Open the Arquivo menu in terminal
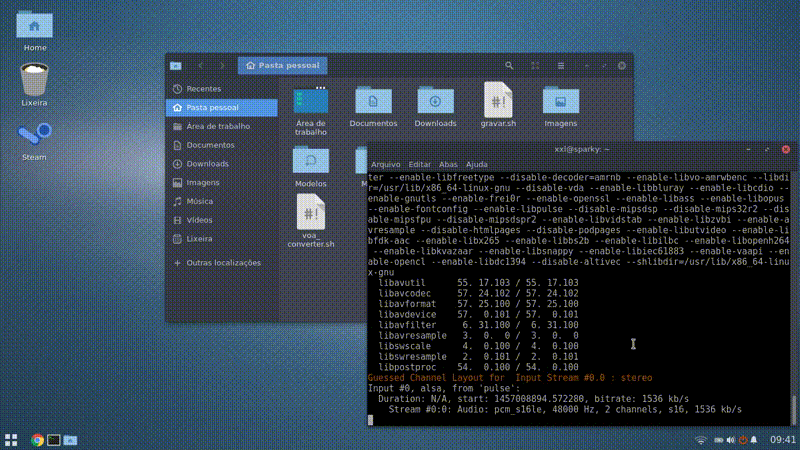Image resolution: width=800 pixels, height=450 pixels. tap(386, 164)
